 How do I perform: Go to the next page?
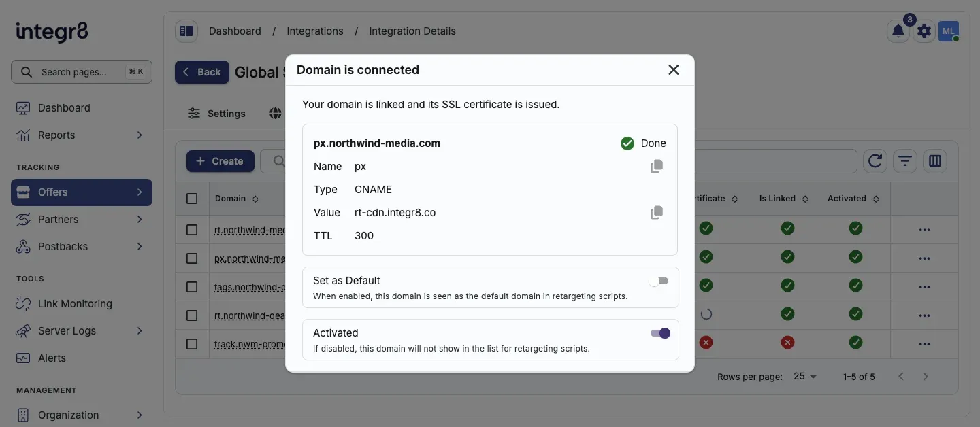click(926, 377)
